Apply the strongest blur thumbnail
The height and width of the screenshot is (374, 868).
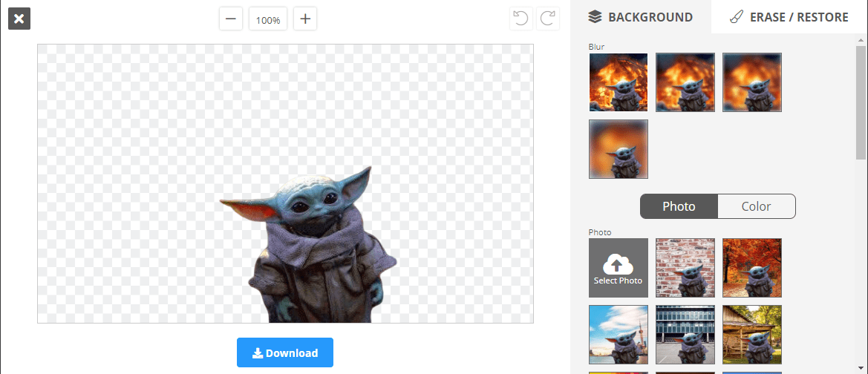point(619,149)
